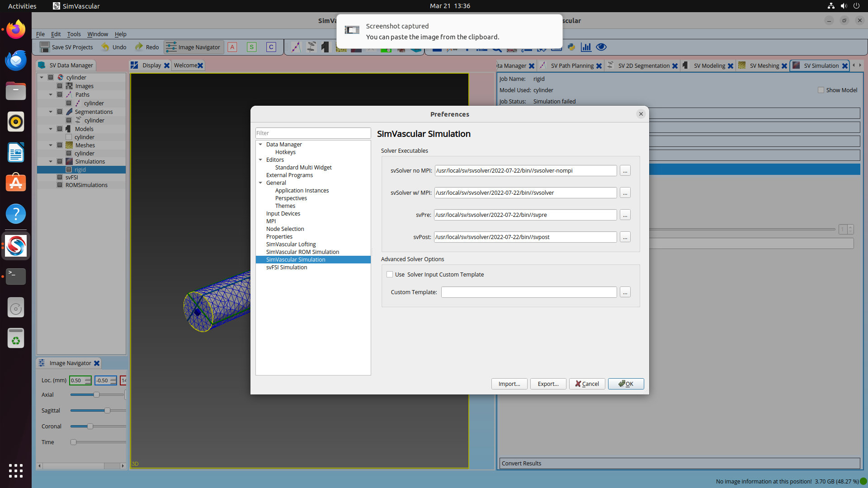Click the green Sagittal 'S' view icon
The image size is (868, 488).
click(252, 47)
